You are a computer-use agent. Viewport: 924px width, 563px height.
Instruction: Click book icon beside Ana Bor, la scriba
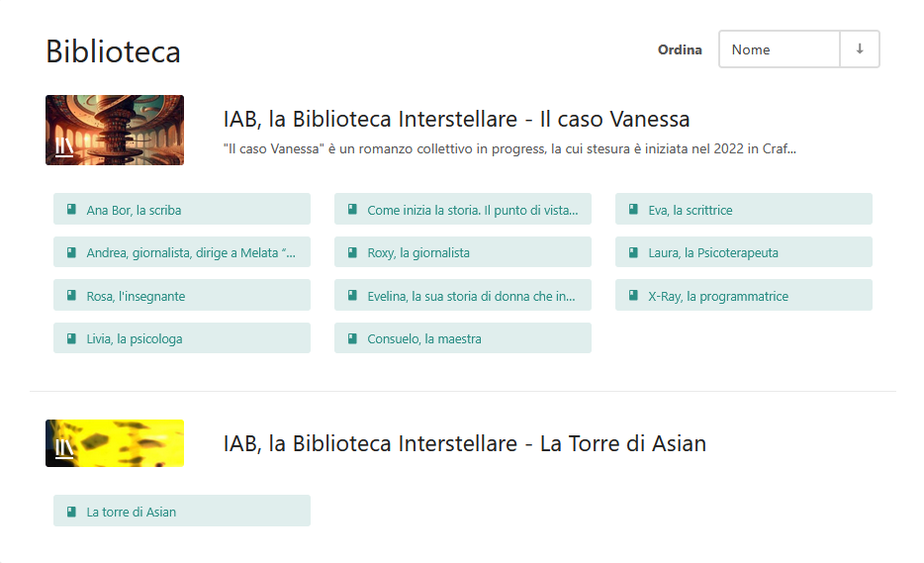[x=71, y=210]
